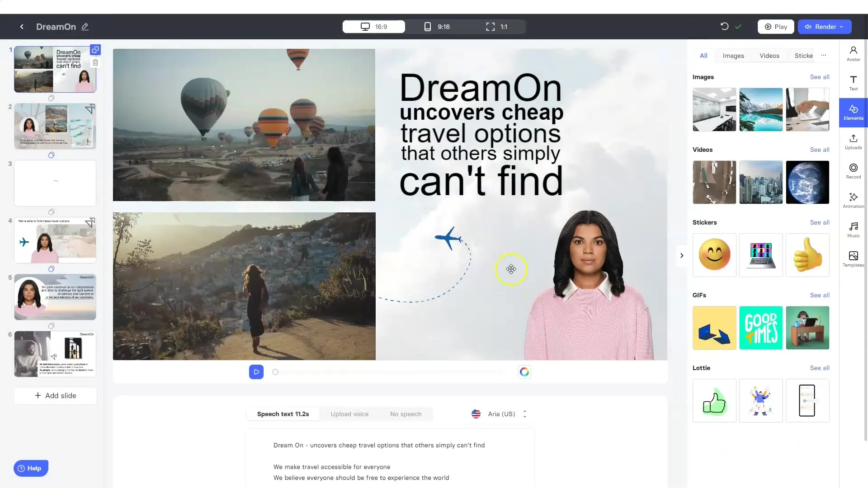This screenshot has width=868, height=488.
Task: Click the Play preview button
Action: [776, 27]
